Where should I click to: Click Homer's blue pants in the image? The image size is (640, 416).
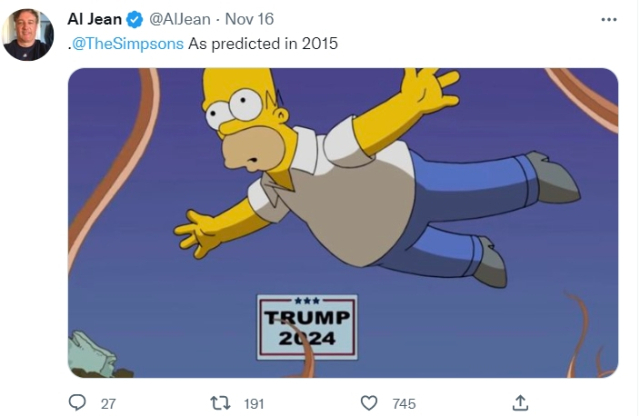[460, 210]
